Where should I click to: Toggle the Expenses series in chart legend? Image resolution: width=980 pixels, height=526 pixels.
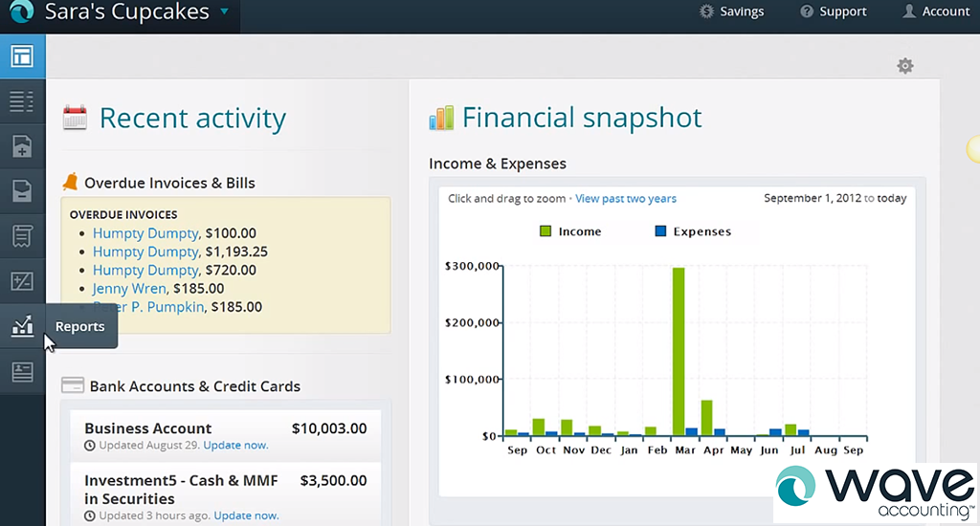coord(693,231)
